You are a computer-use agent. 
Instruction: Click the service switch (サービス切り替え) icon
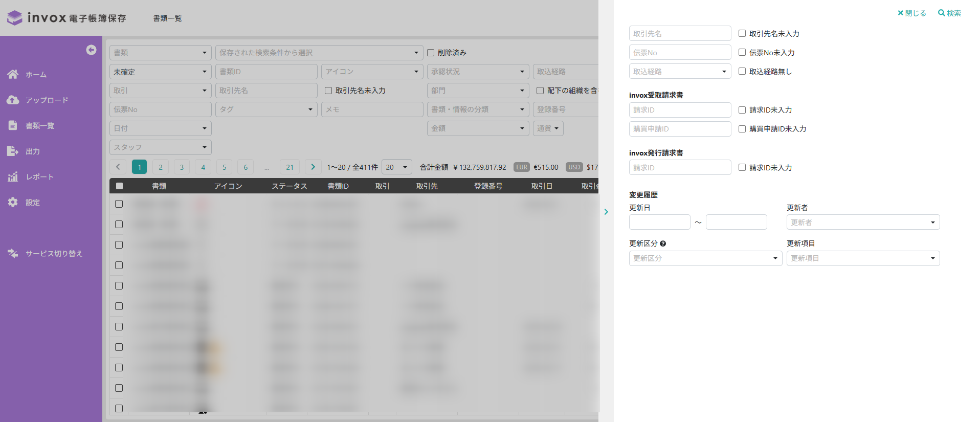[13, 253]
